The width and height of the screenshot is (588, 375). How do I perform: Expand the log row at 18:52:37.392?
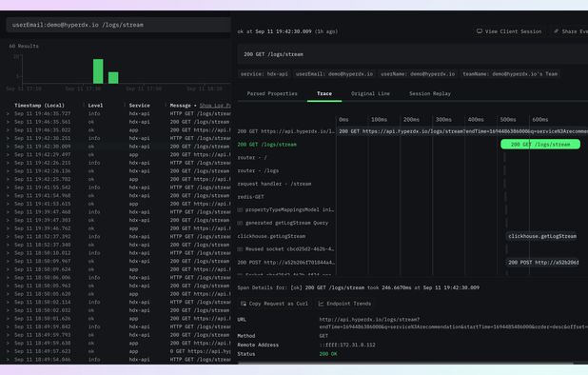coord(8,237)
